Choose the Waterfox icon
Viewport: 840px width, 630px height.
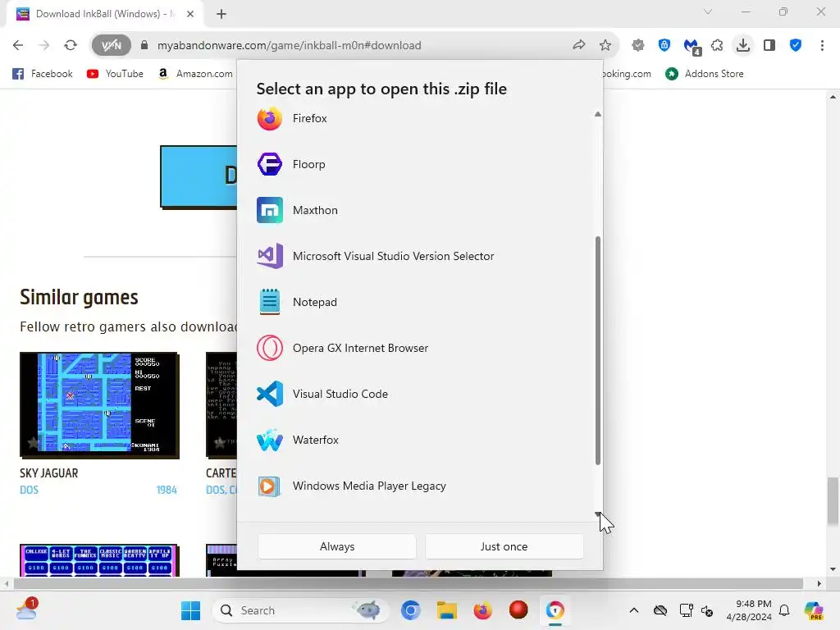tap(269, 440)
